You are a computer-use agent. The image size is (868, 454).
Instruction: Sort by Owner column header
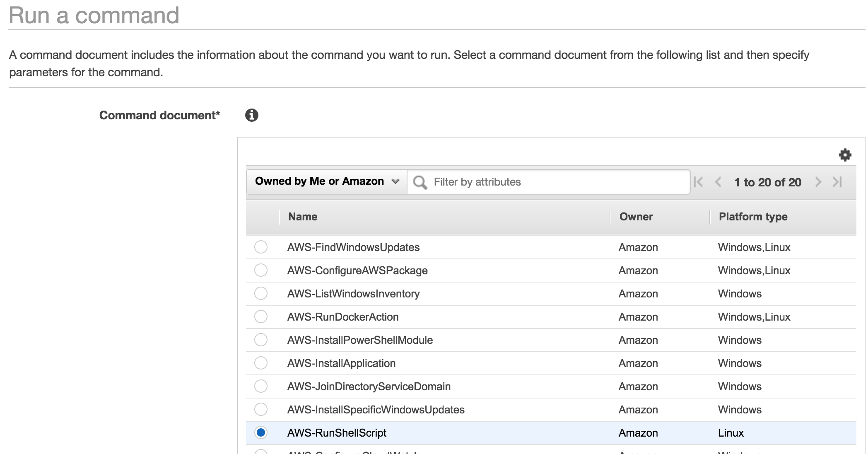point(636,217)
